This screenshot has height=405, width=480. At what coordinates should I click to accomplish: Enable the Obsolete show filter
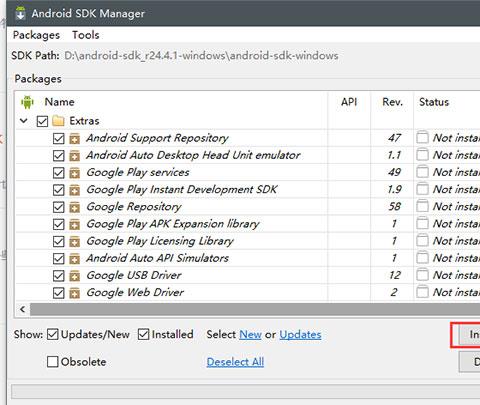pos(53,362)
